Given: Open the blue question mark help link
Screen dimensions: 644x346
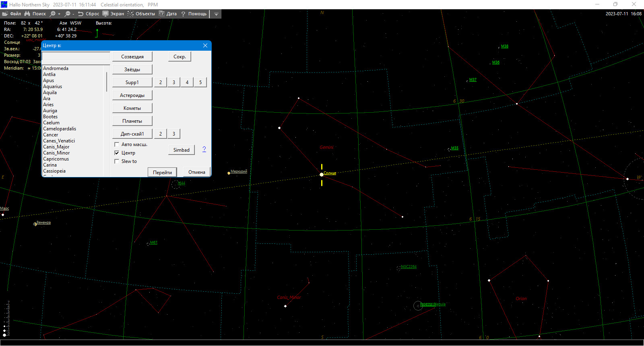Looking at the screenshot, I should tap(204, 149).
